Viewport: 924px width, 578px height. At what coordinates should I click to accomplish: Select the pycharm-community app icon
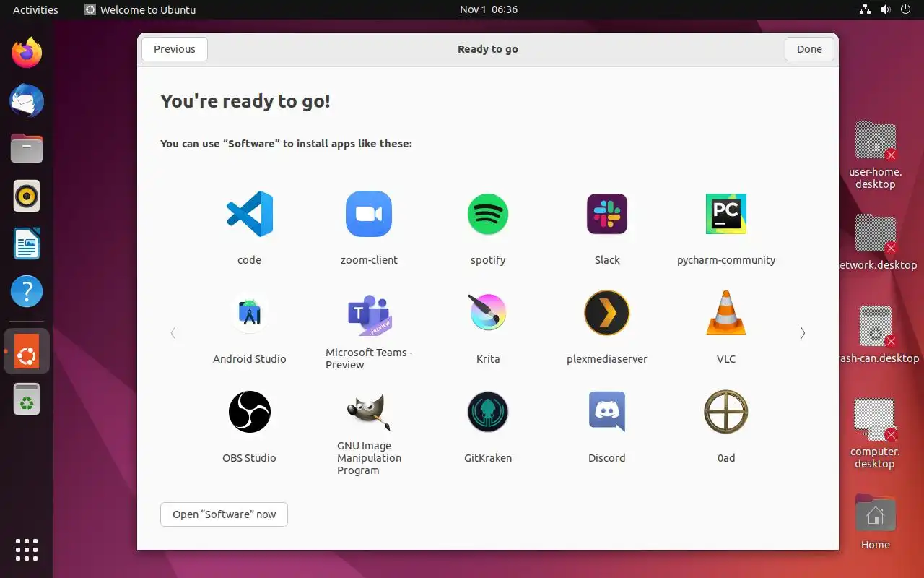click(726, 214)
